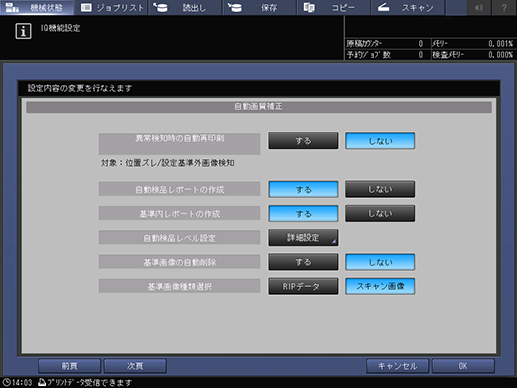The image size is (517, 388).
Task: Switch to the コピー tab
Action: point(333,7)
